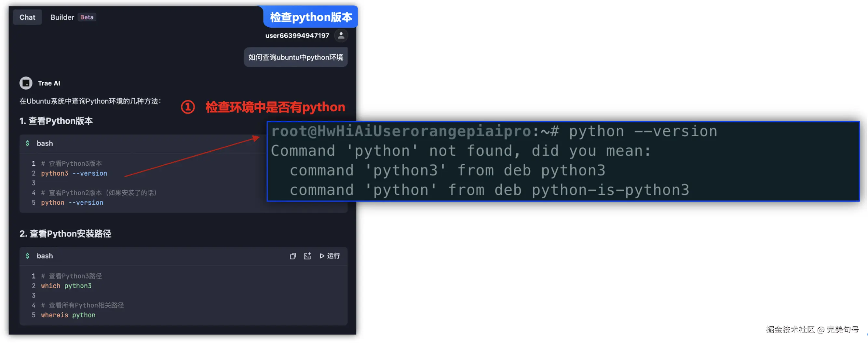This screenshot has height=343, width=868.
Task: Open the Builder tab
Action: (x=62, y=17)
